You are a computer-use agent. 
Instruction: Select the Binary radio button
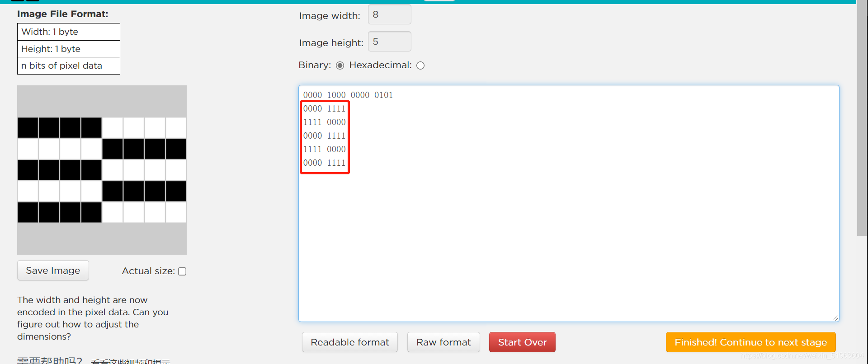340,65
